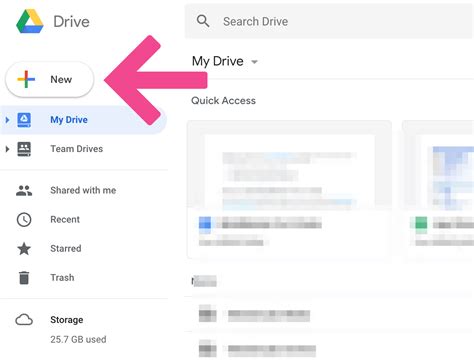Click the Quick Access heading
The height and width of the screenshot is (363, 474).
point(223,101)
